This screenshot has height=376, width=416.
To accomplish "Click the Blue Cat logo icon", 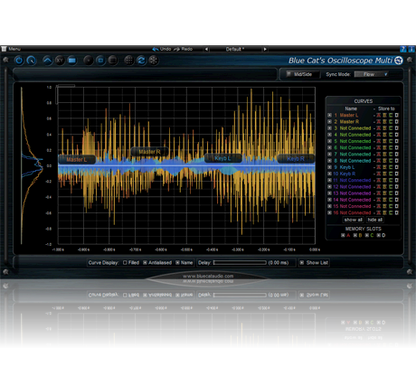I will tap(399, 60).
